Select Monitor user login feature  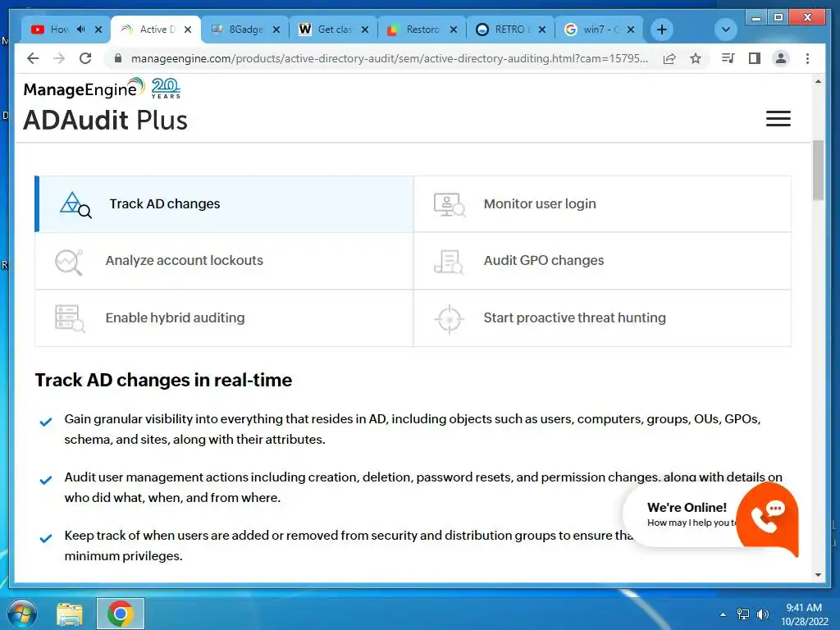602,204
